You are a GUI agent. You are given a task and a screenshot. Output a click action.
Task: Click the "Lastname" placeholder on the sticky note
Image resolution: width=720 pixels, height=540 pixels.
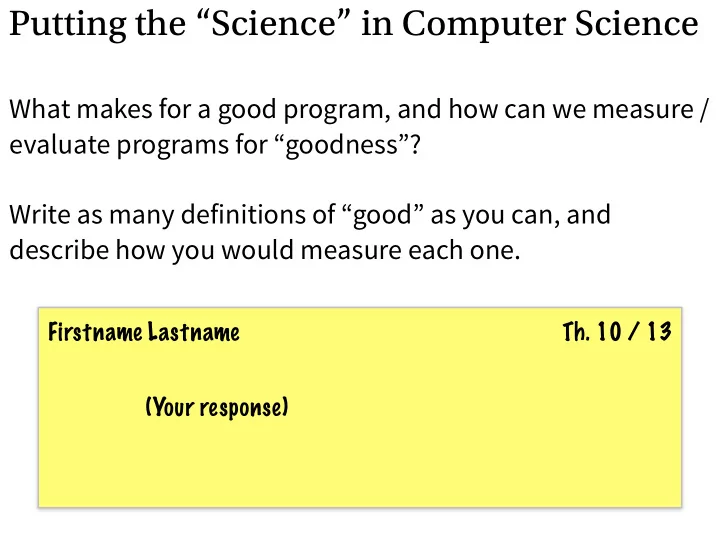(x=193, y=332)
